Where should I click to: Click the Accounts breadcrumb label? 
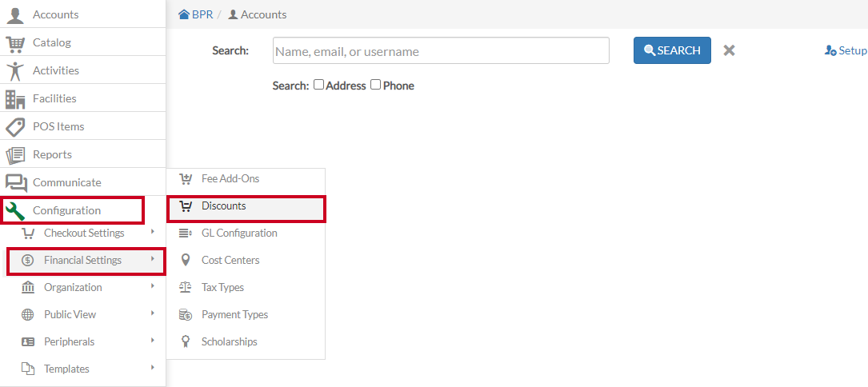263,14
